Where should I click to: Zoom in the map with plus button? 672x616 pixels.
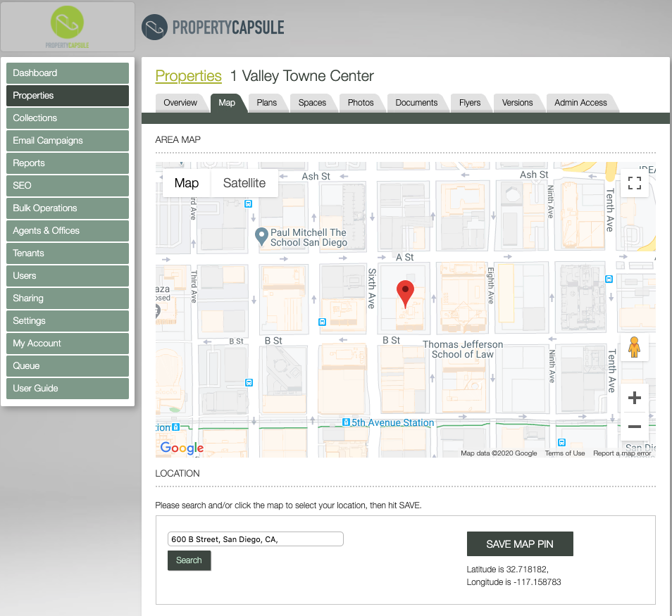[x=634, y=398]
